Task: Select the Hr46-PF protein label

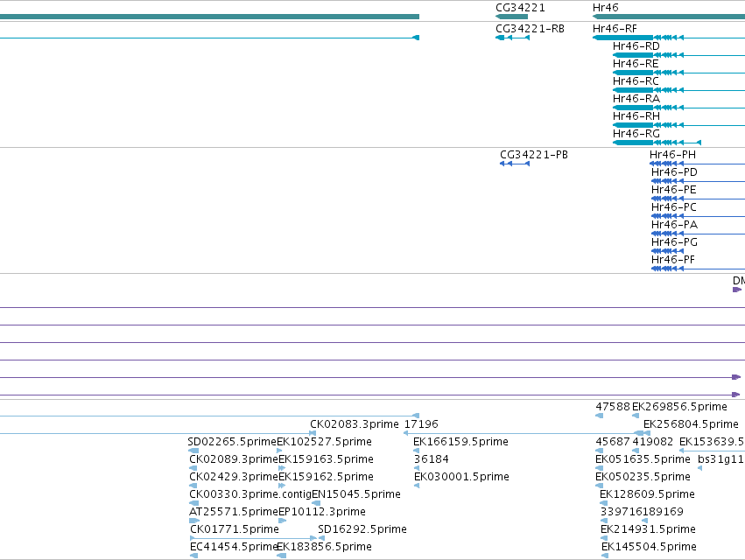Action: click(x=673, y=260)
